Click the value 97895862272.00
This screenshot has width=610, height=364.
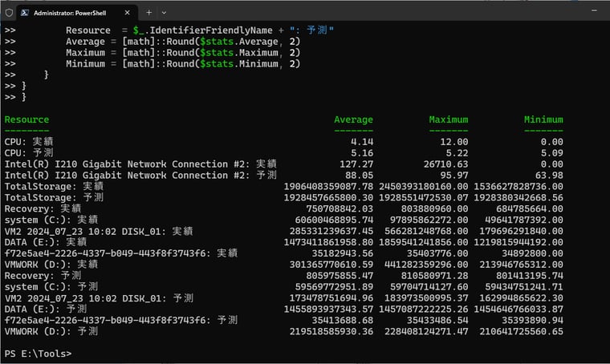[x=429, y=220]
